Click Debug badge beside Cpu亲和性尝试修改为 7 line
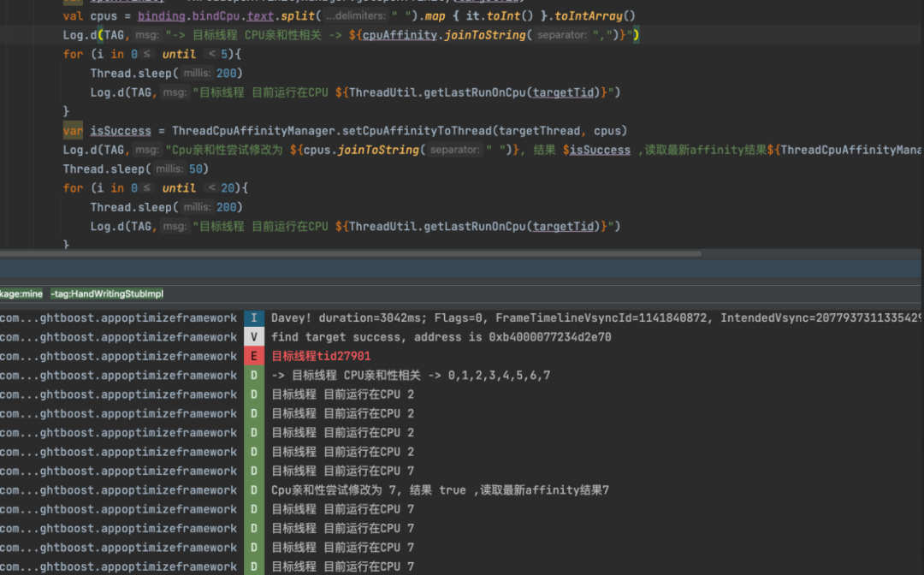The width and height of the screenshot is (924, 575). 254,490
